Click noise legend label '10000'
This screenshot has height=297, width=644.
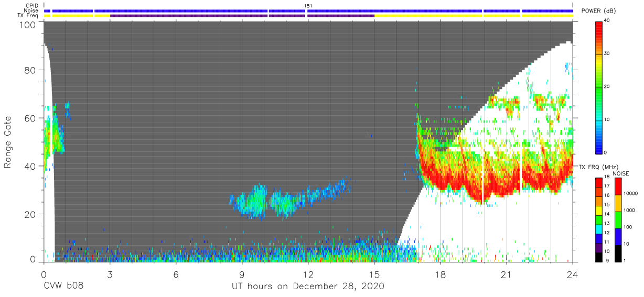[631, 194]
